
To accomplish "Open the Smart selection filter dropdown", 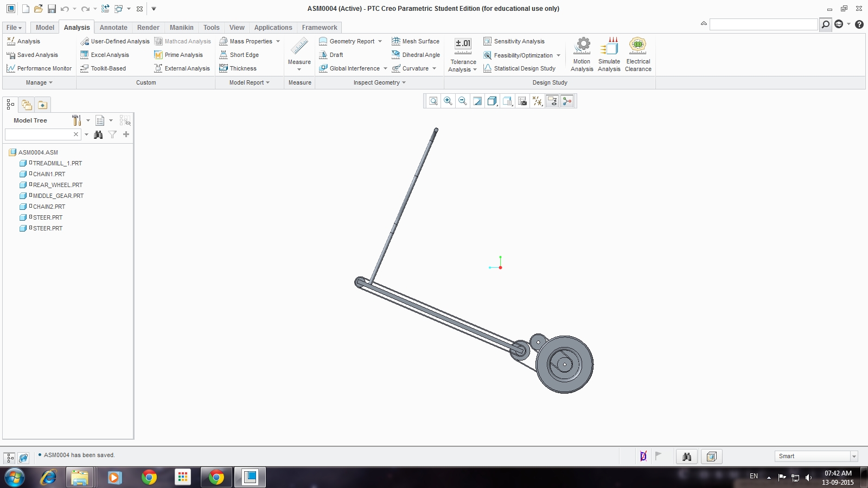I will (x=854, y=457).
